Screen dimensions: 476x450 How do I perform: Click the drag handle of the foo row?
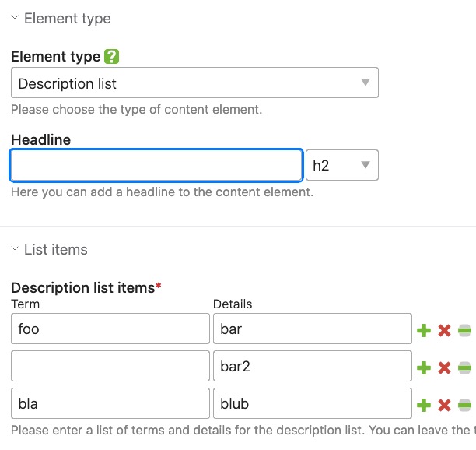pos(464,331)
